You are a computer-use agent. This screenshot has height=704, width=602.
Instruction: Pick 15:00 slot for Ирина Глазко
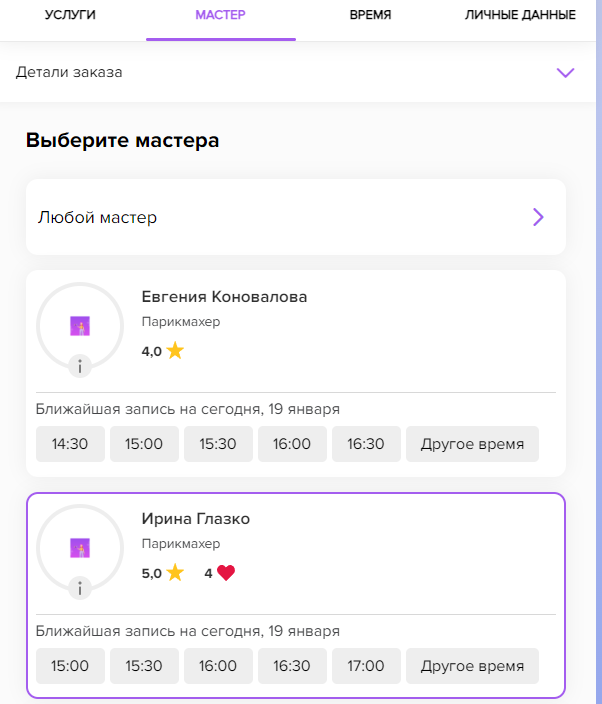(70, 666)
